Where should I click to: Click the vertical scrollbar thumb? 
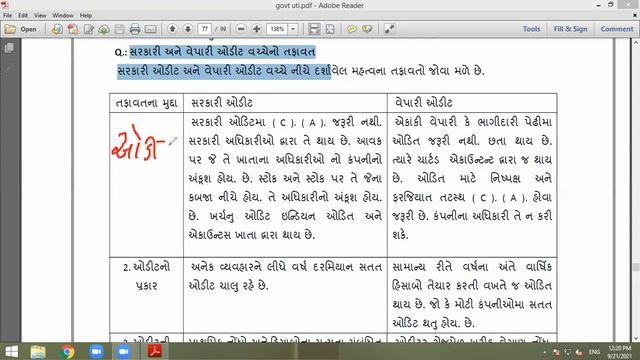point(636,267)
